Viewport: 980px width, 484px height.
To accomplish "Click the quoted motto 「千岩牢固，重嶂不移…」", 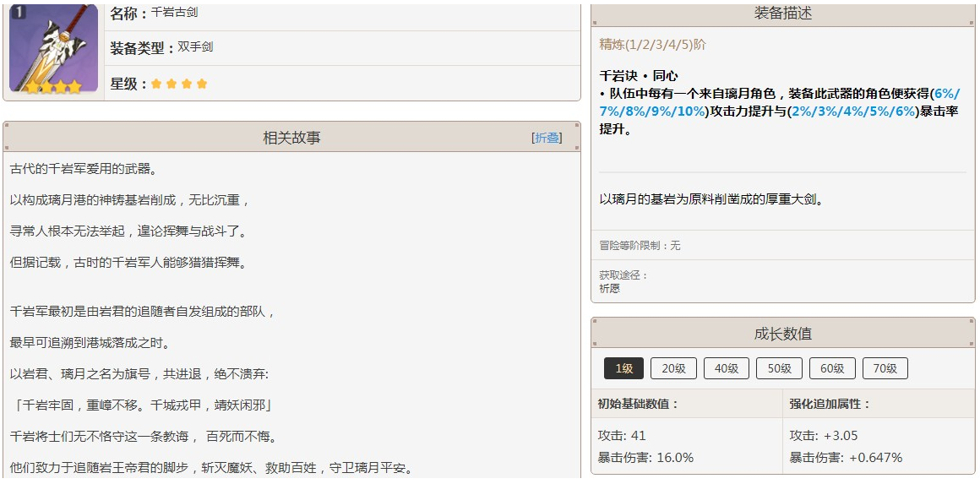I will (x=143, y=405).
